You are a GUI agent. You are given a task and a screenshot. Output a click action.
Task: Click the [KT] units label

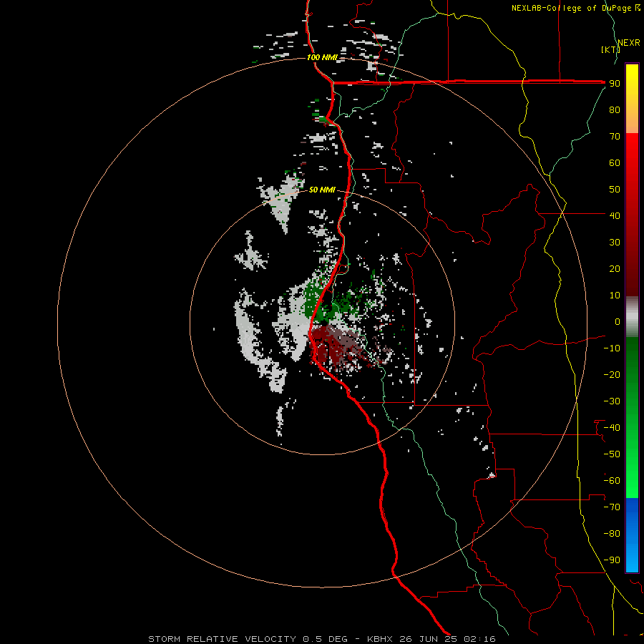(610, 49)
